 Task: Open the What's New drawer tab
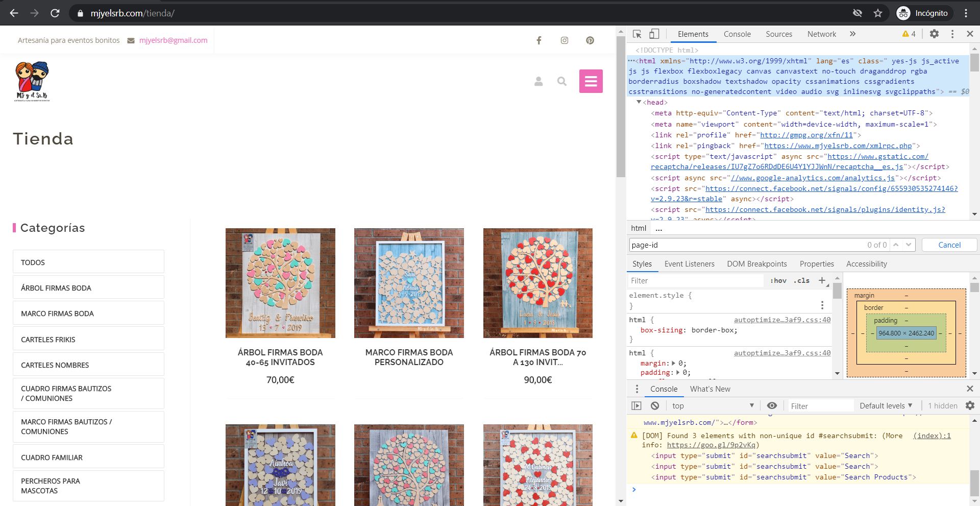coord(710,389)
